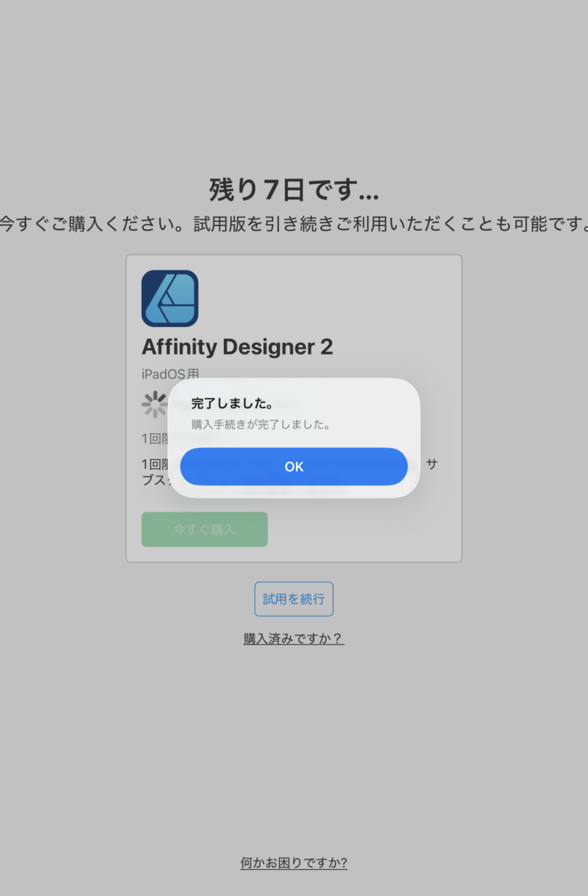
Task: Click the 今すぐご購入ください subtitle text
Action: [x=294, y=224]
